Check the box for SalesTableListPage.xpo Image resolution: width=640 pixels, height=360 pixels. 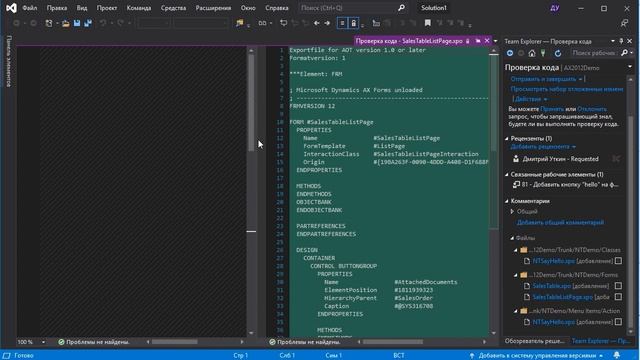(618, 297)
